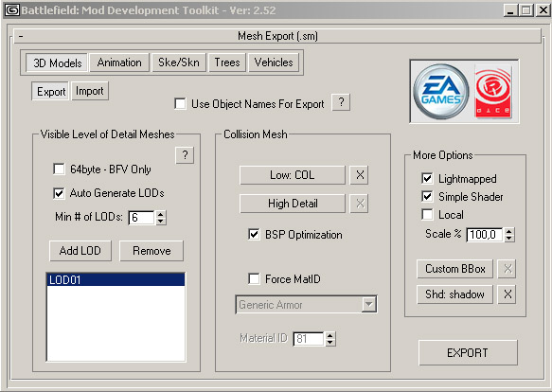
Task: Click the DICE logo
Action: click(493, 91)
